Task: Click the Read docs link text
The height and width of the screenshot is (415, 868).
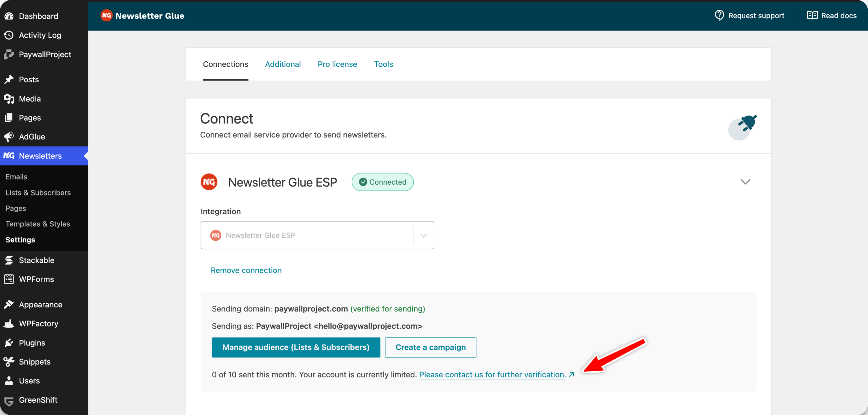Action: click(839, 16)
